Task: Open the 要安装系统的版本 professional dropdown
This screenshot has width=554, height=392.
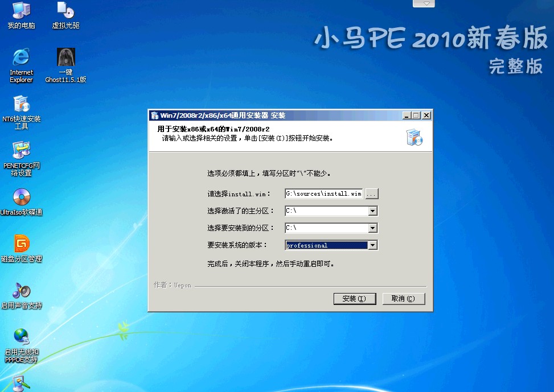Action: [372, 245]
